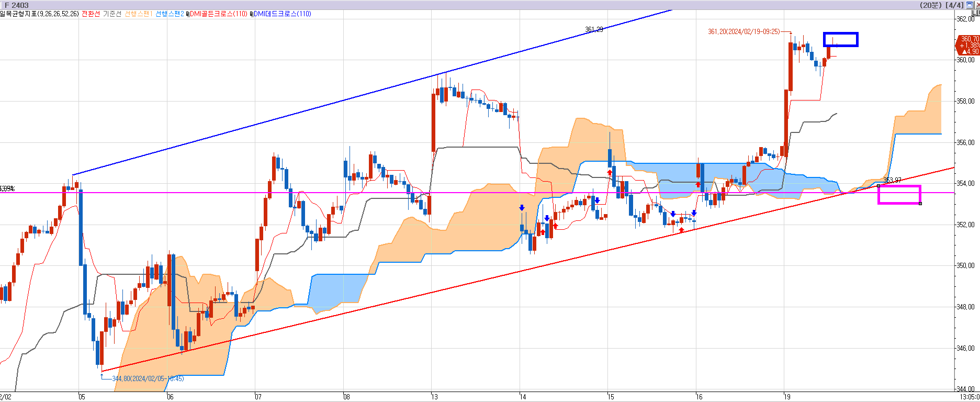Click 350.00 on the price axis
Screen dimensions: 980x402
point(966,265)
